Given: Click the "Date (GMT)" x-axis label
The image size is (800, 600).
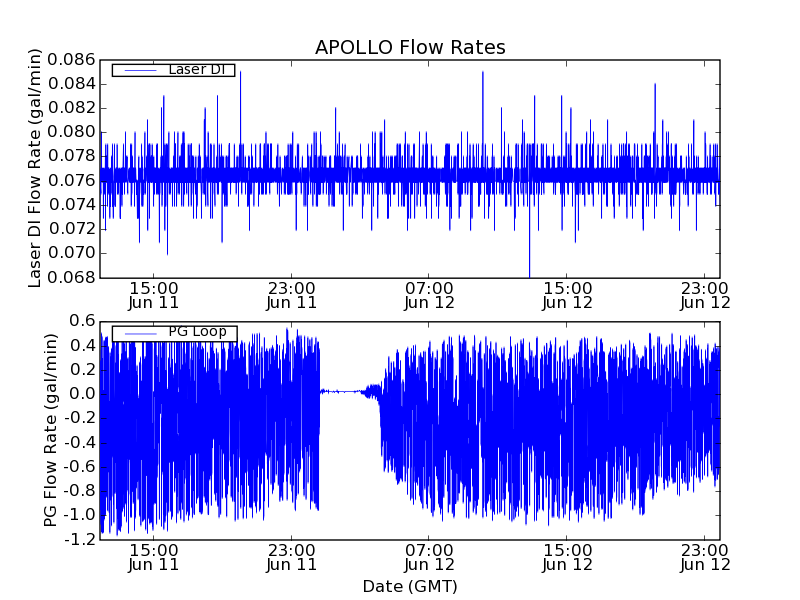Looking at the screenshot, I should point(410,587).
